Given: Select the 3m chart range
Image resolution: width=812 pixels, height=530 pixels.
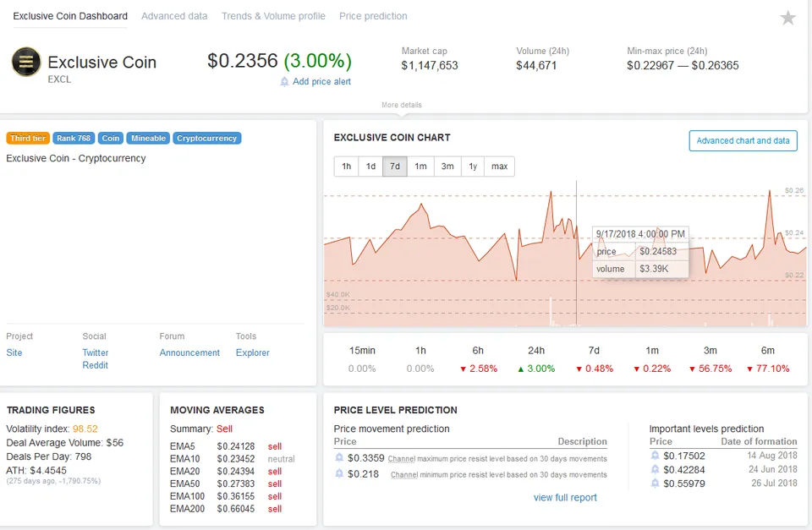Looking at the screenshot, I should pos(447,167).
